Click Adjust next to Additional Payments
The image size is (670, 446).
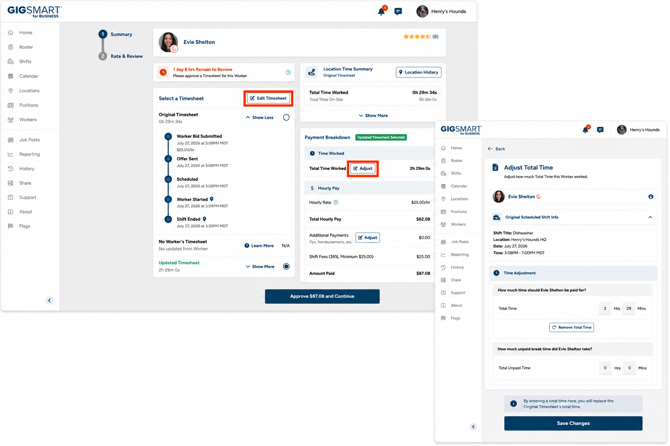pos(367,238)
